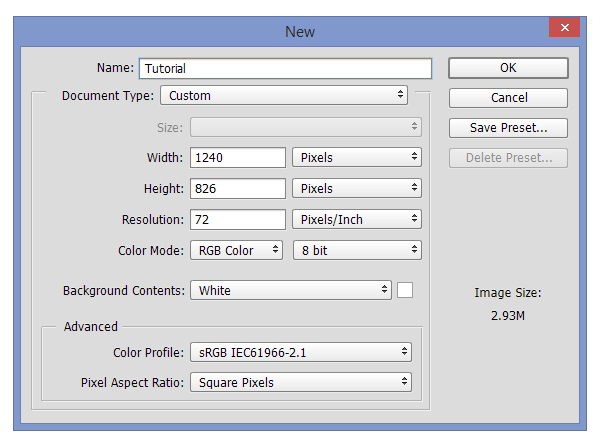
Task: Expand the 8 bit depth dropdown
Action: [357, 250]
